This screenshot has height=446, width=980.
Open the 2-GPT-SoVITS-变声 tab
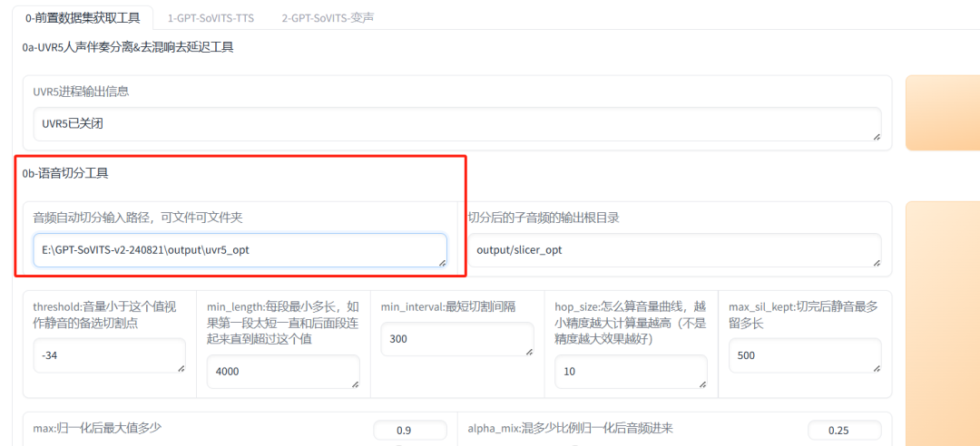tap(328, 18)
